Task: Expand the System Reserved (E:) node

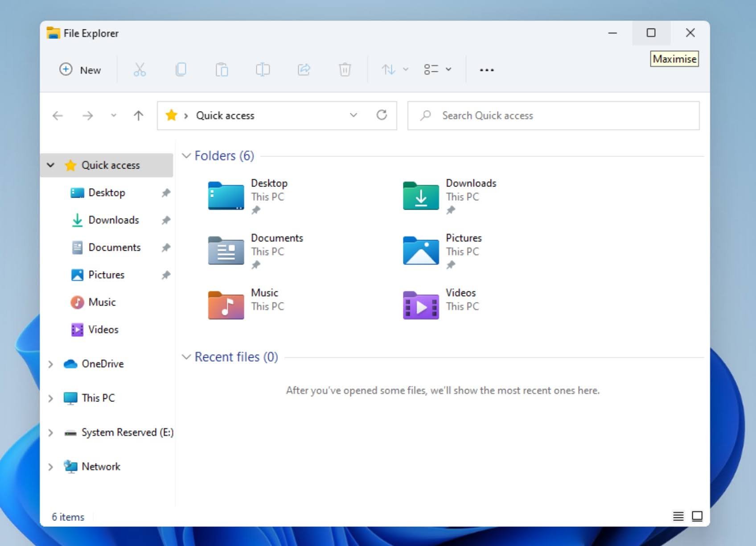Action: click(51, 432)
